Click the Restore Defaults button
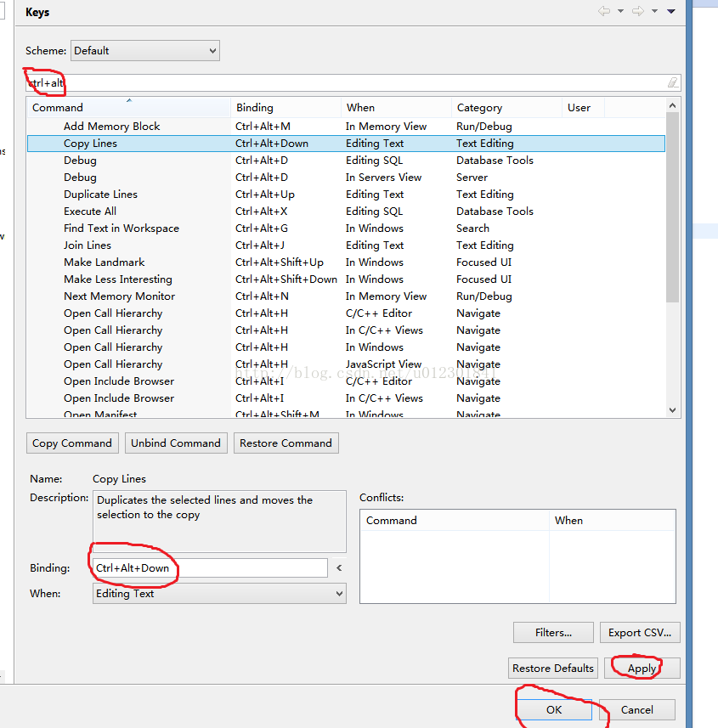 [552, 669]
